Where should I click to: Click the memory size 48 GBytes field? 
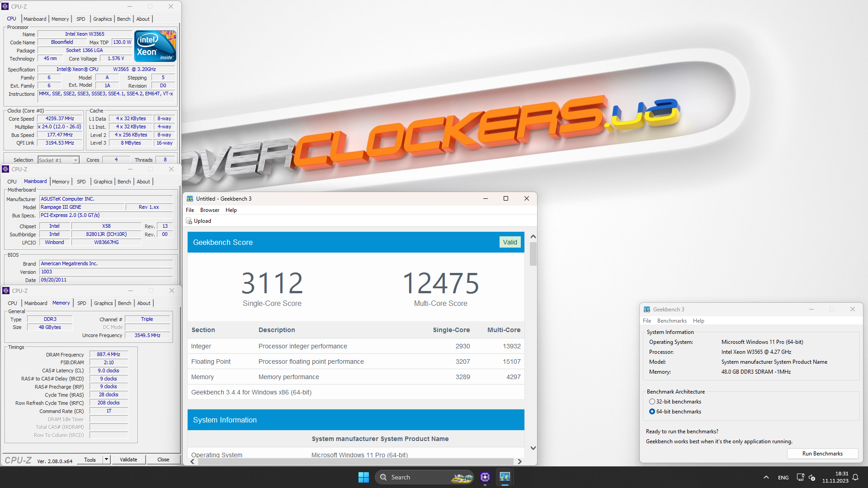click(50, 327)
